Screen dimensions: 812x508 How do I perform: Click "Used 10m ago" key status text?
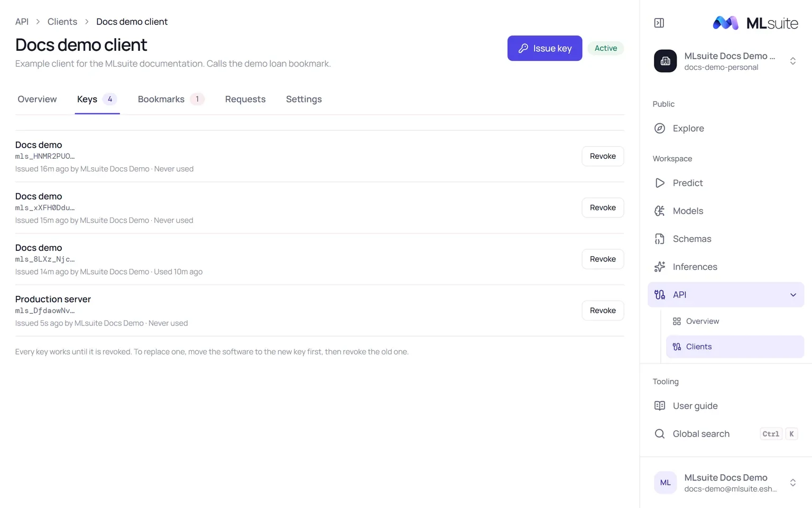pyautogui.click(x=178, y=272)
